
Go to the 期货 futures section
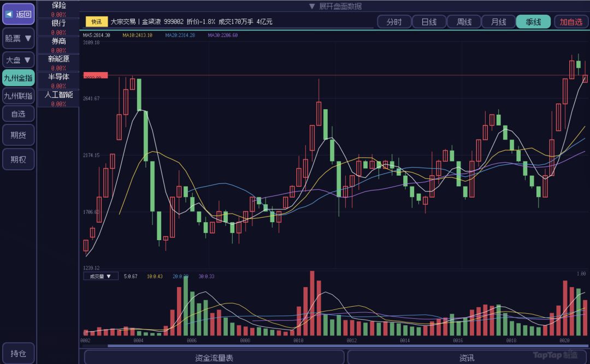click(x=19, y=135)
